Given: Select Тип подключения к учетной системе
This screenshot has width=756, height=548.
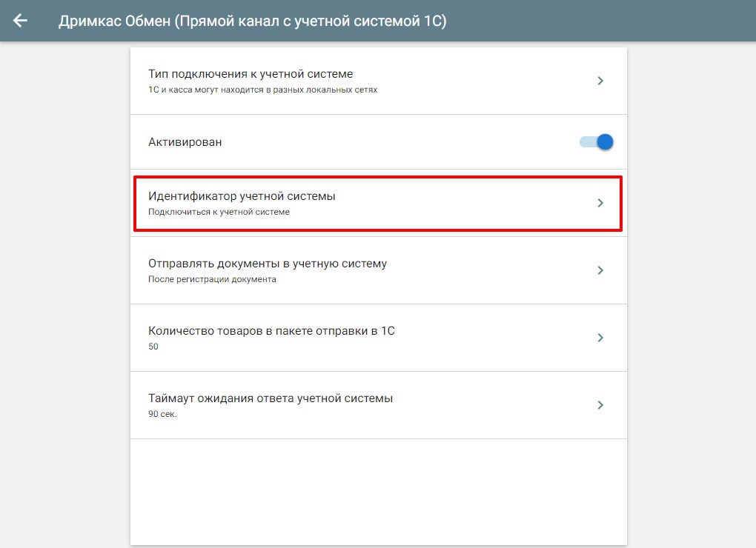Looking at the screenshot, I should (251, 74).
